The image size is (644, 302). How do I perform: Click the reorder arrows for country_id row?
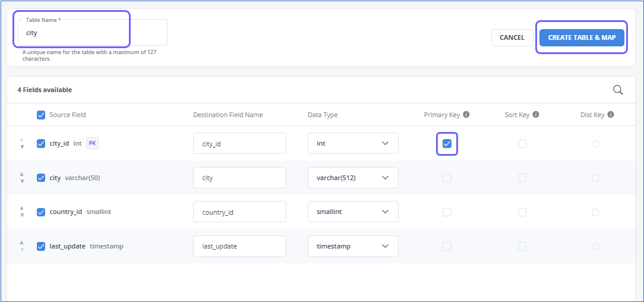pyautogui.click(x=22, y=212)
